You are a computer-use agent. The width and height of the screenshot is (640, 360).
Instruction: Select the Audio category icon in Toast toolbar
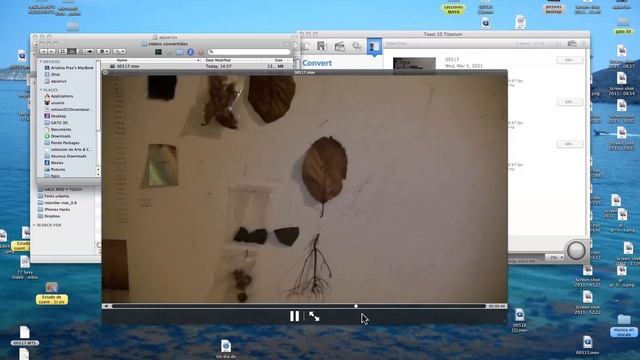pos(322,47)
